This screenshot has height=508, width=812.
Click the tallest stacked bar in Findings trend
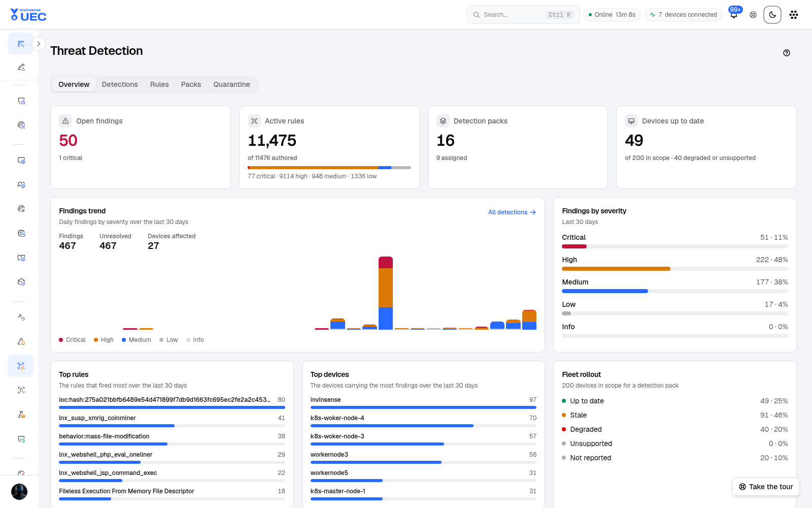point(386,293)
